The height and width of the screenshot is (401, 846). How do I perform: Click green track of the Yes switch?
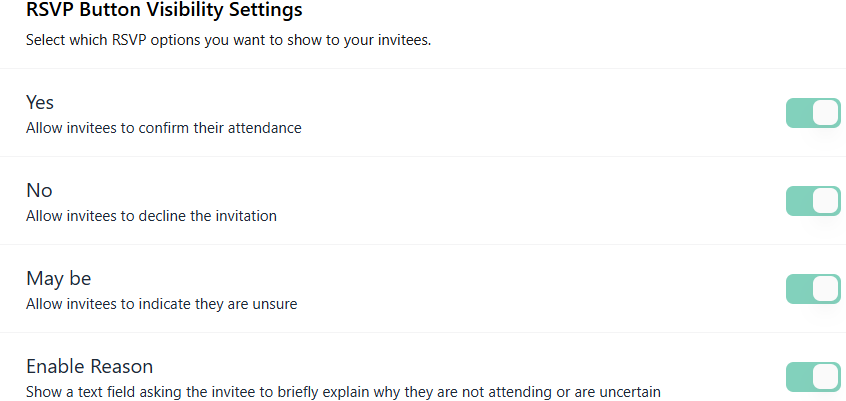pyautogui.click(x=799, y=113)
